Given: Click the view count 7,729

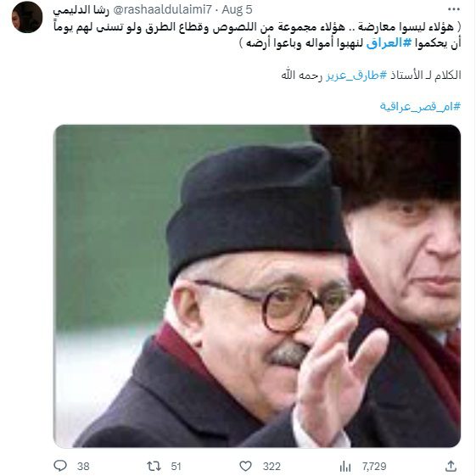Looking at the screenshot, I should [374, 467].
